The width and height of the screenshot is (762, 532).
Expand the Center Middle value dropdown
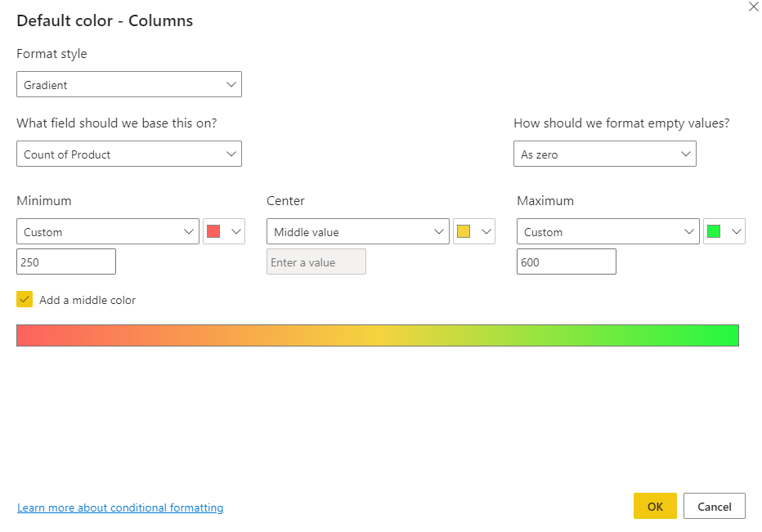[358, 232]
